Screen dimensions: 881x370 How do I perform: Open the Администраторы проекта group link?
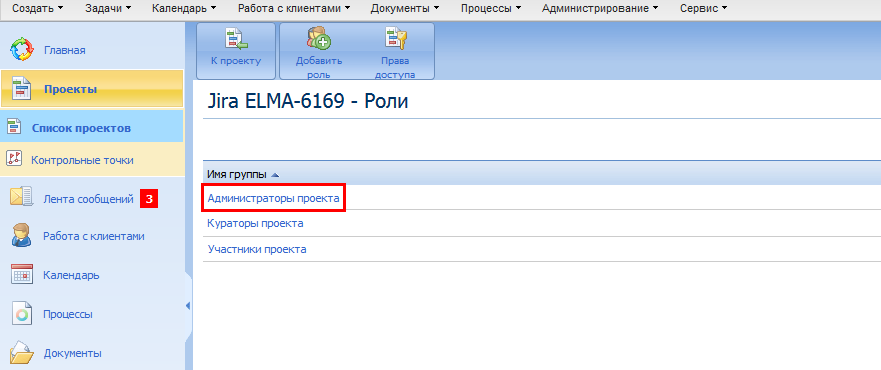273,198
